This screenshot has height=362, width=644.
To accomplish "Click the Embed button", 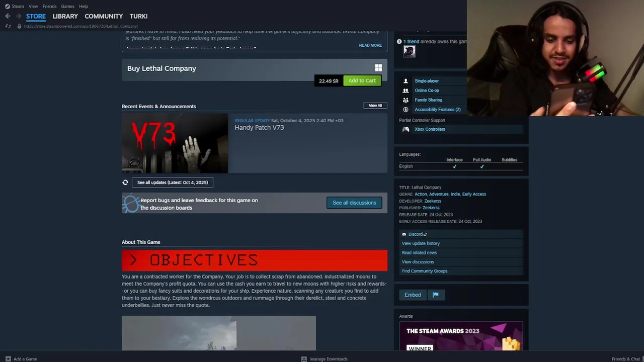I will [x=413, y=295].
